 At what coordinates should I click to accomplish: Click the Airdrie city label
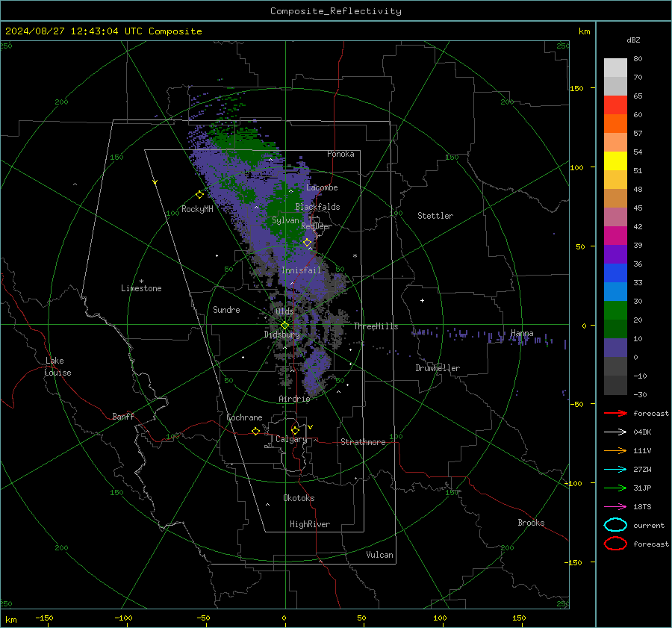(x=294, y=399)
